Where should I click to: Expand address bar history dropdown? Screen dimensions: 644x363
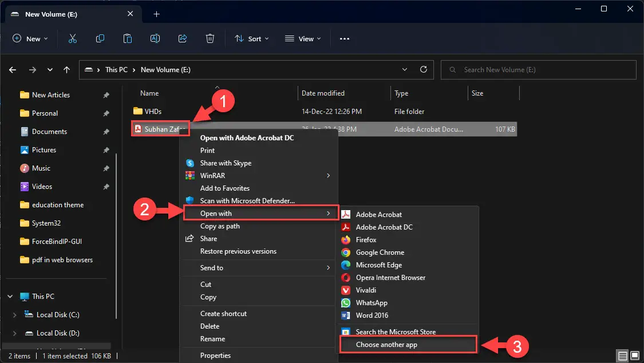(405, 69)
